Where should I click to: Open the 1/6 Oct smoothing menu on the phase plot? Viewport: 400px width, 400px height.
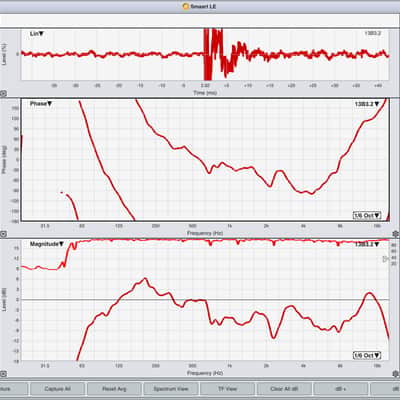coord(367,215)
